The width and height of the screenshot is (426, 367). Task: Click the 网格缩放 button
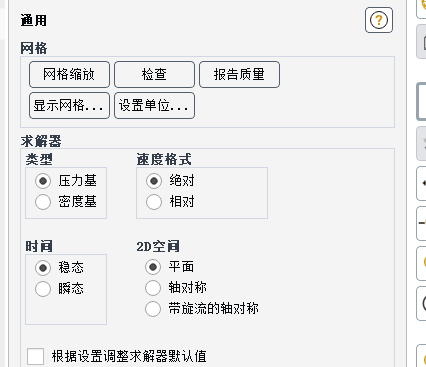(x=69, y=74)
